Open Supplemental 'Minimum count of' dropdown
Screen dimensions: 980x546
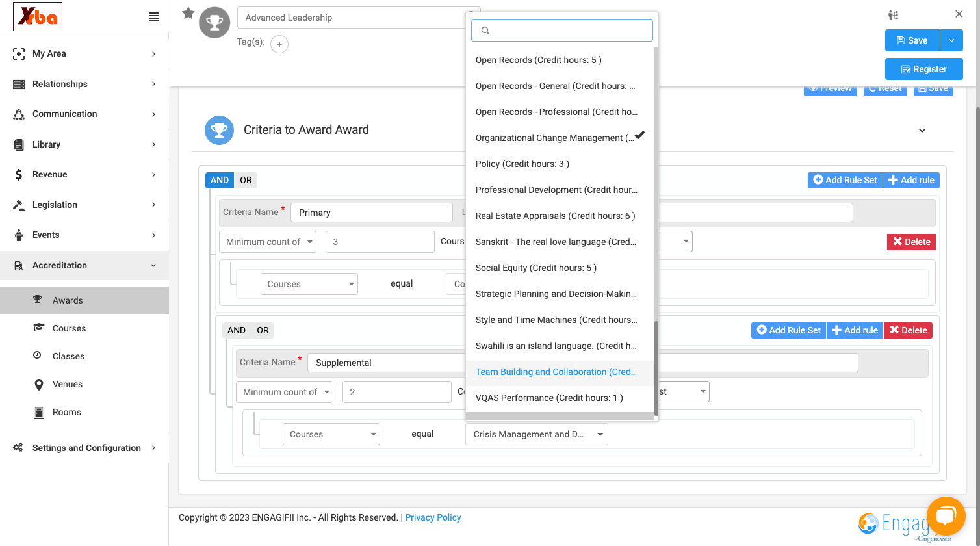(x=285, y=392)
